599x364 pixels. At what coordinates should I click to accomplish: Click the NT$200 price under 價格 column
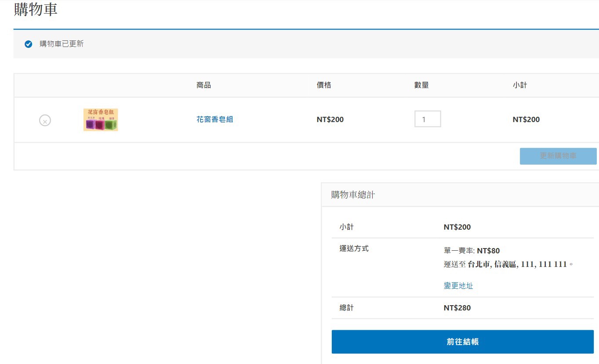tap(330, 119)
